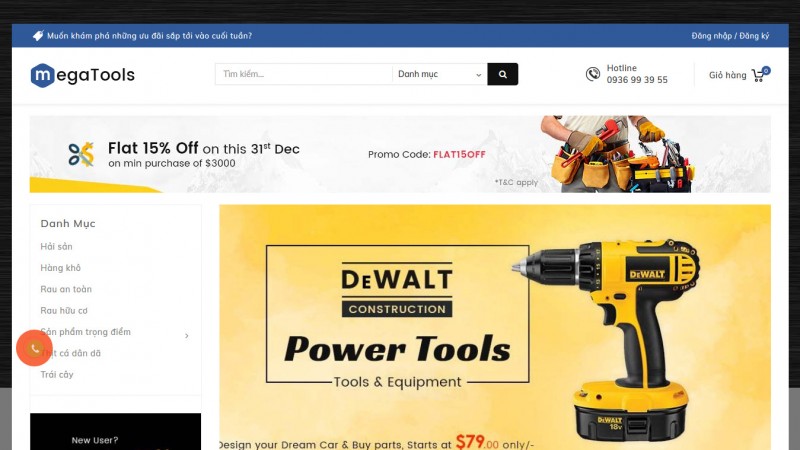Image resolution: width=800 pixels, height=450 pixels.
Task: Click the search magnifier button
Action: coord(503,74)
